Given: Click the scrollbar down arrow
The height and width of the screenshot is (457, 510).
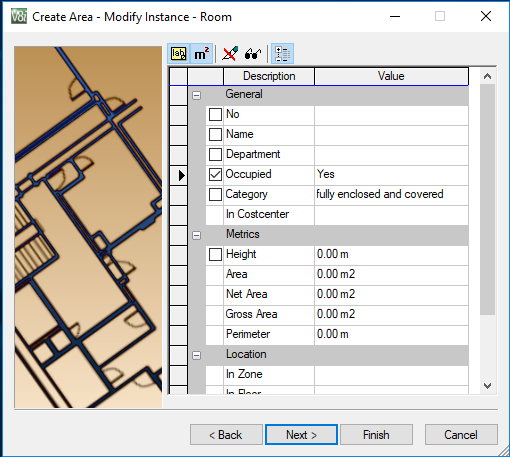Looking at the screenshot, I should click(x=487, y=386).
